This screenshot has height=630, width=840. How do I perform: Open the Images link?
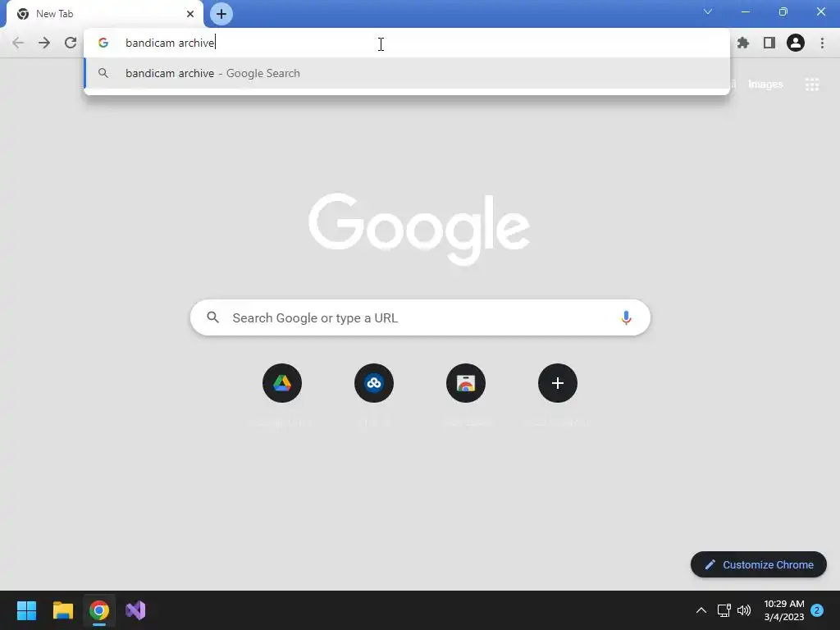coord(765,84)
